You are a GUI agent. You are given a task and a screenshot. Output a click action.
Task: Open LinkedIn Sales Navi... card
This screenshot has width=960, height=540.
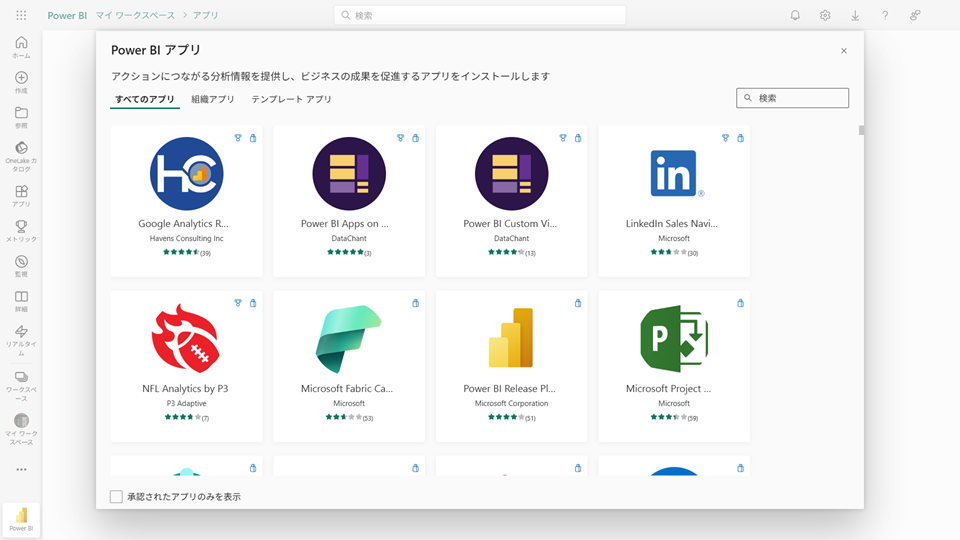click(674, 201)
